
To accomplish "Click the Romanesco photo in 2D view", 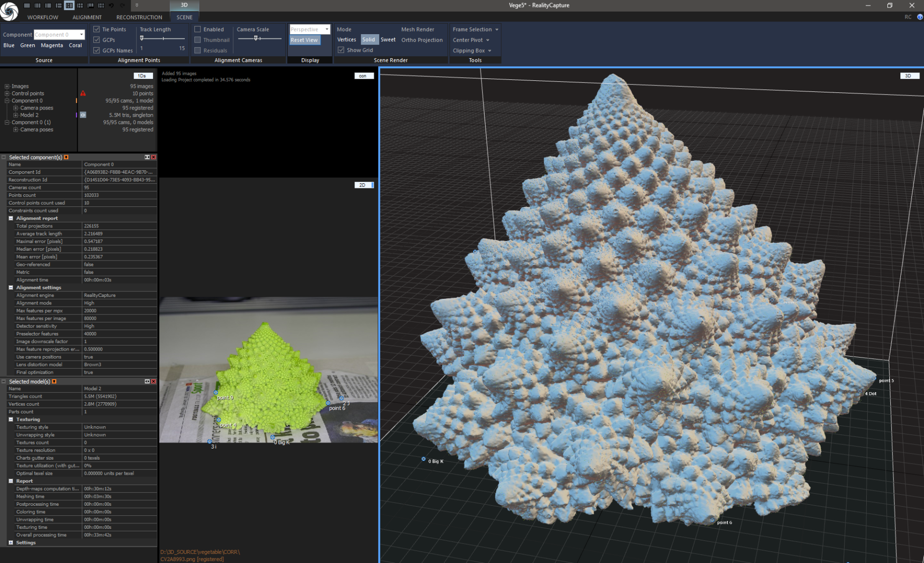I will (268, 370).
